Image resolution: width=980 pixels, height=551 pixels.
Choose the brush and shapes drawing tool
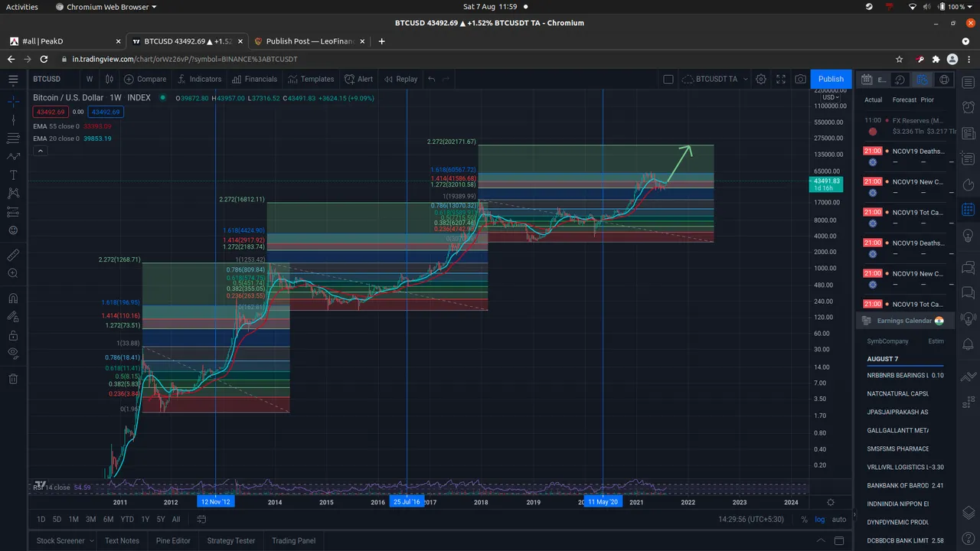13,157
